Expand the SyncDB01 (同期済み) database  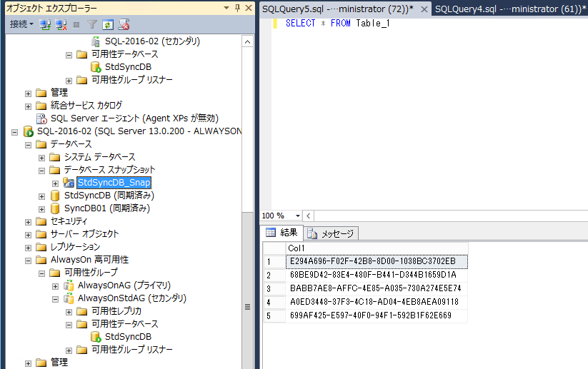click(x=41, y=209)
